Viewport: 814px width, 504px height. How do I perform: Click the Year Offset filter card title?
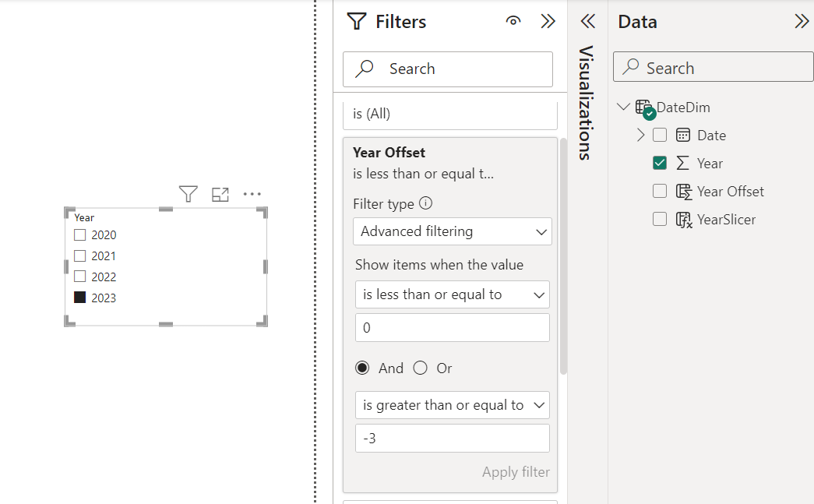(389, 153)
